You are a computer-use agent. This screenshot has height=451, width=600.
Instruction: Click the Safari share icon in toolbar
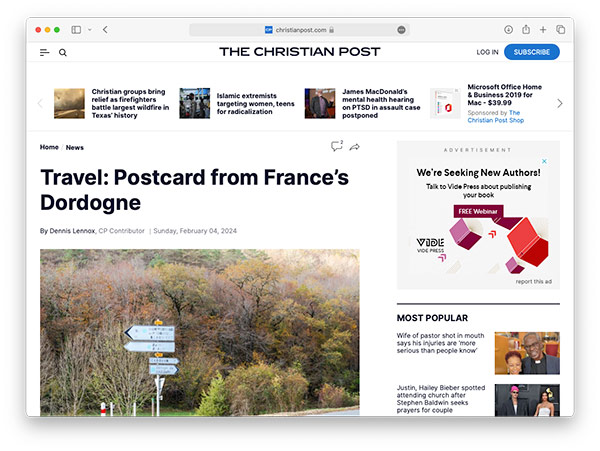coord(526,29)
